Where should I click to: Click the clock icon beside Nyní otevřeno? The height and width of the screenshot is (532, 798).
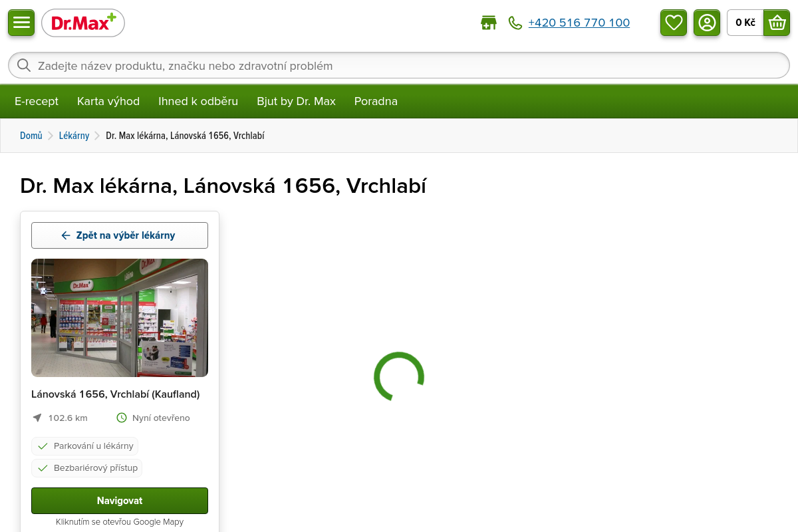(x=122, y=418)
